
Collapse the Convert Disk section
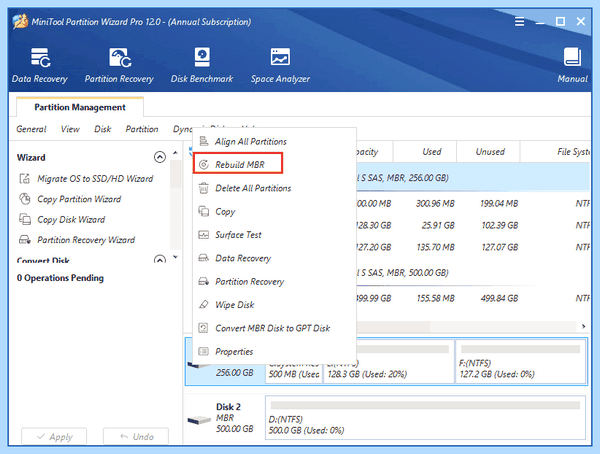click(x=160, y=260)
